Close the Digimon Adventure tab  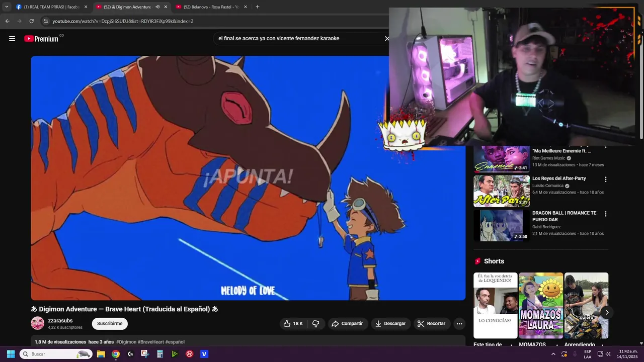coord(166,7)
